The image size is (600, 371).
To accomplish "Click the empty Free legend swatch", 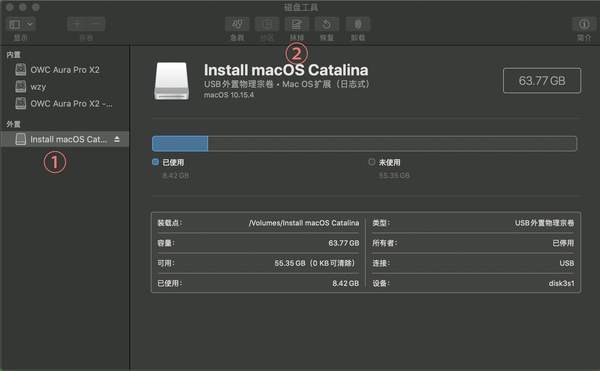I will click(x=372, y=162).
